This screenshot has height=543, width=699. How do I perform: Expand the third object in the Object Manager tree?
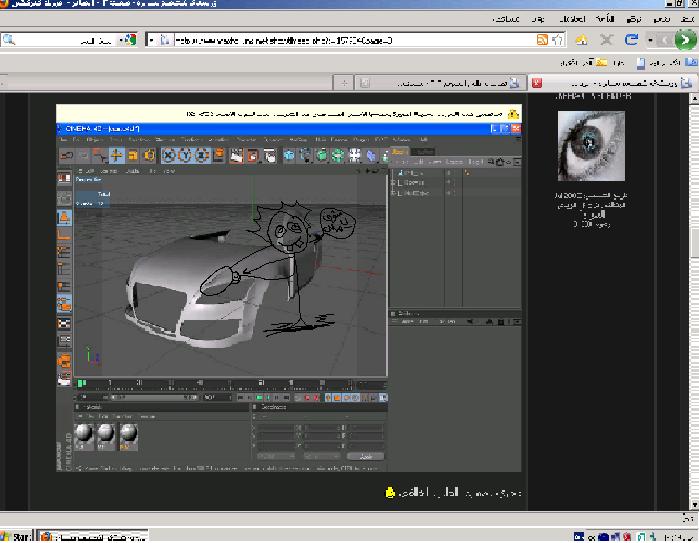(x=394, y=193)
